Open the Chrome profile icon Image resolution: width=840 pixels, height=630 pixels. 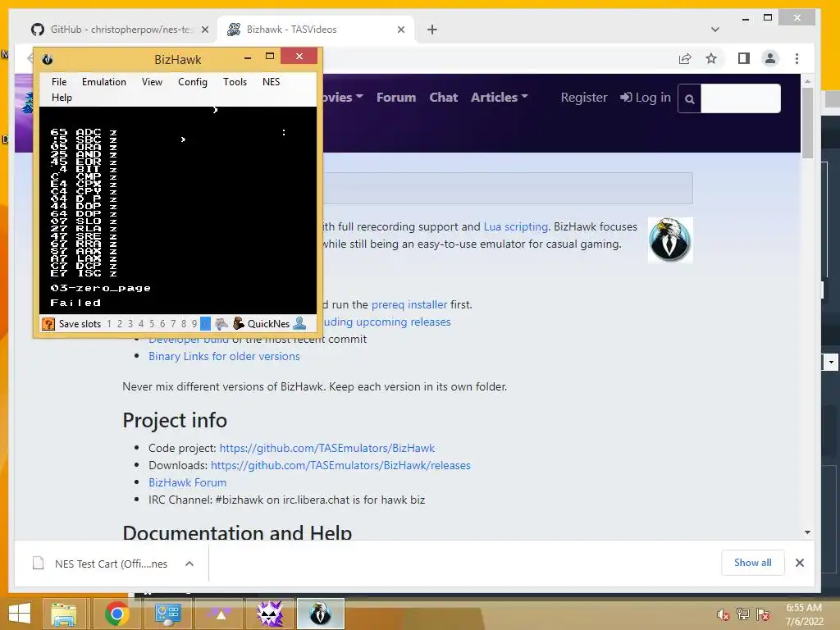tap(770, 58)
